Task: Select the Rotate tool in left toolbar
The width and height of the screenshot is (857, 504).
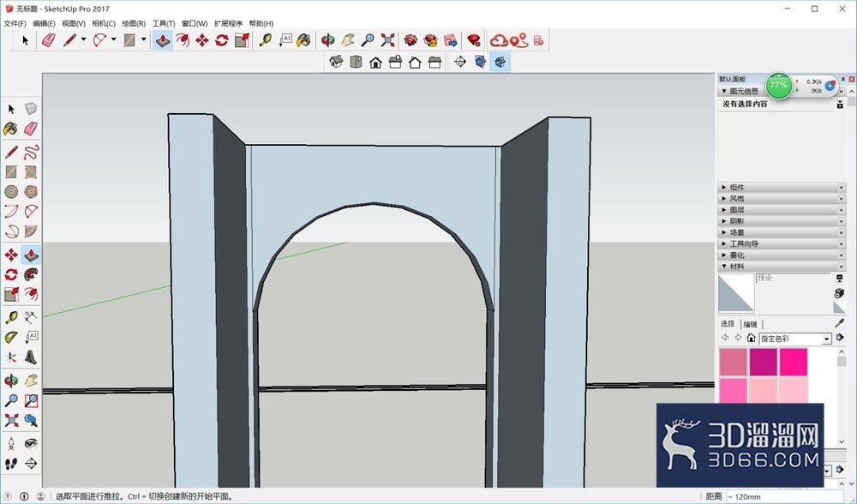Action: pyautogui.click(x=11, y=274)
